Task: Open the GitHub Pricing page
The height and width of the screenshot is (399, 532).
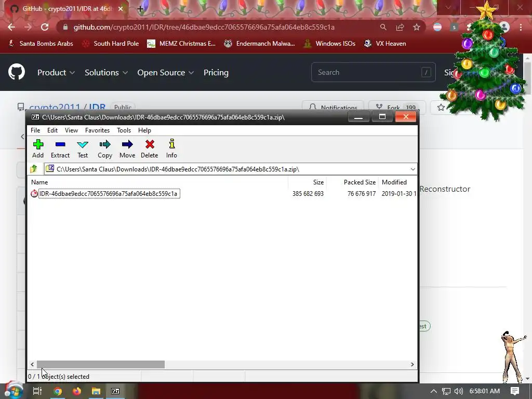Action: coord(216,73)
